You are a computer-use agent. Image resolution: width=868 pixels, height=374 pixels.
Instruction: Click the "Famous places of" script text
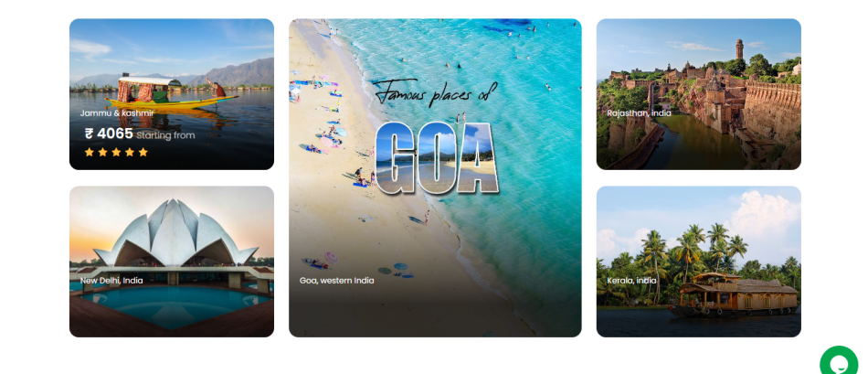tap(436, 91)
